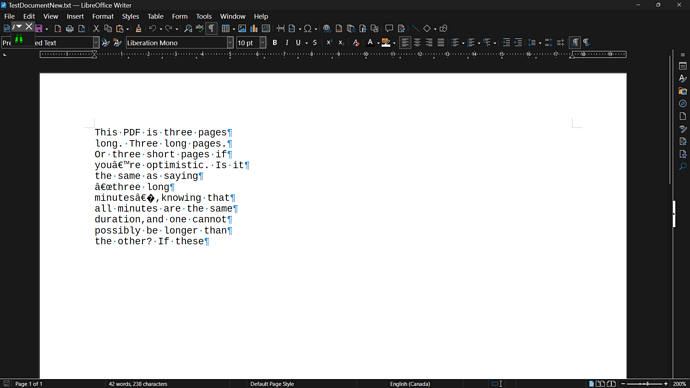Toggle Subscript formatting
Image resolution: width=690 pixels, height=388 pixels.
click(341, 43)
